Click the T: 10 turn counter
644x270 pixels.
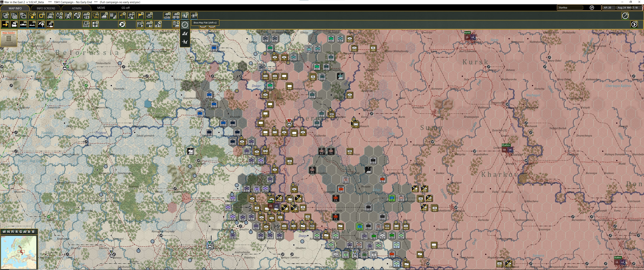[x=636, y=7]
